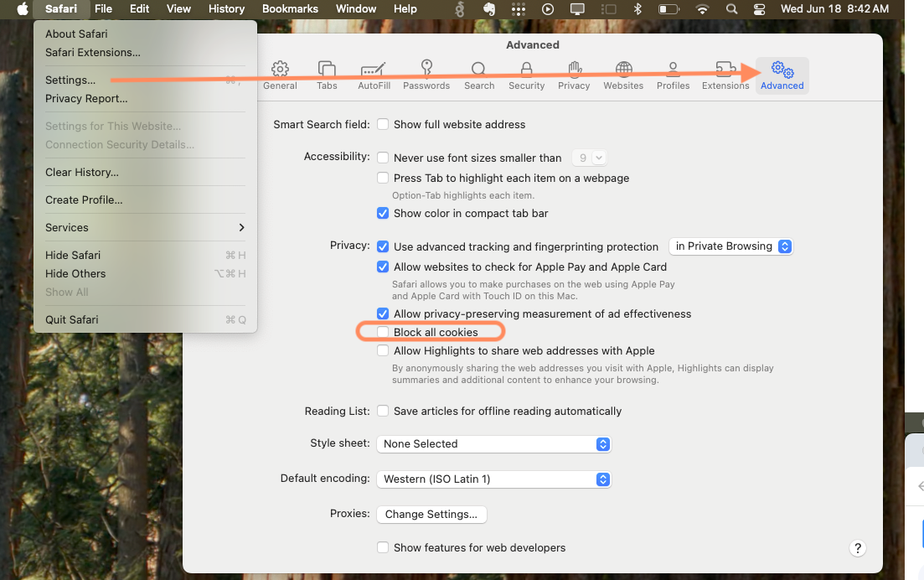The image size is (924, 580).
Task: Open the Window menu
Action: pos(356,9)
